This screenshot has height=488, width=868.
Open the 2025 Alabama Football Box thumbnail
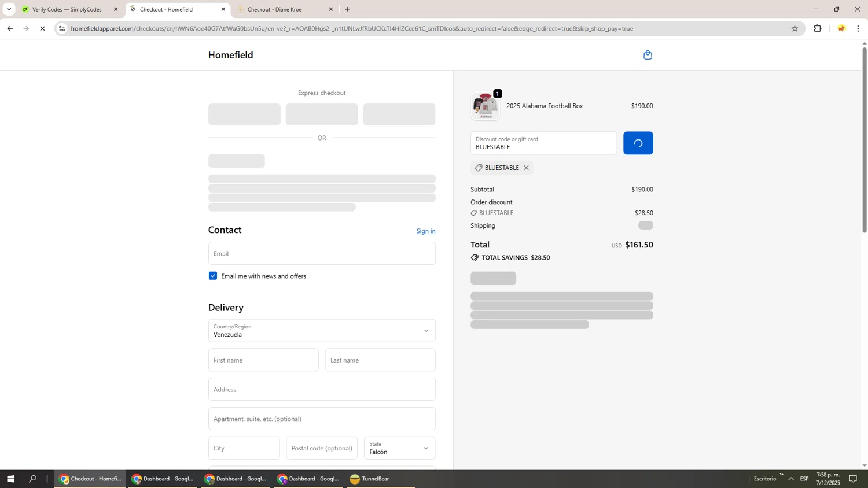pyautogui.click(x=485, y=106)
